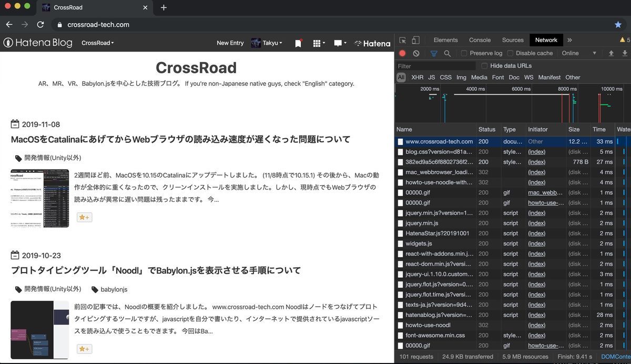Reload the current page
The width and height of the screenshot is (631, 364).
coord(40,25)
